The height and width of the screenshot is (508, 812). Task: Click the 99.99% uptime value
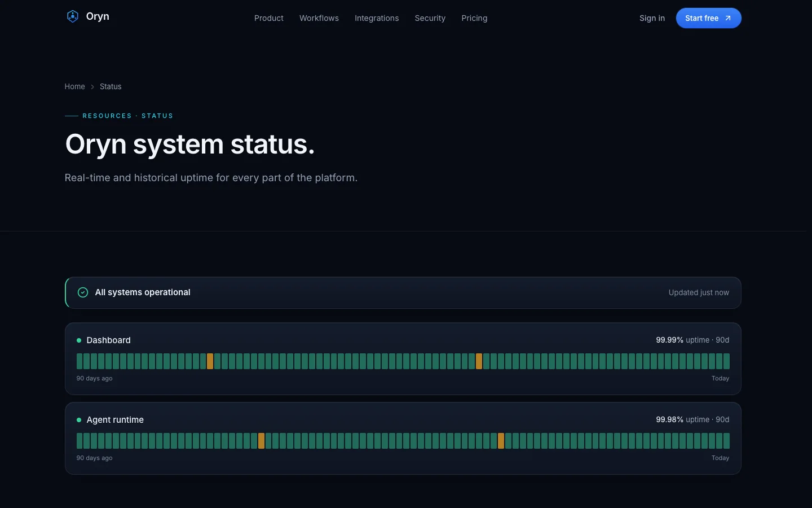[x=669, y=340]
